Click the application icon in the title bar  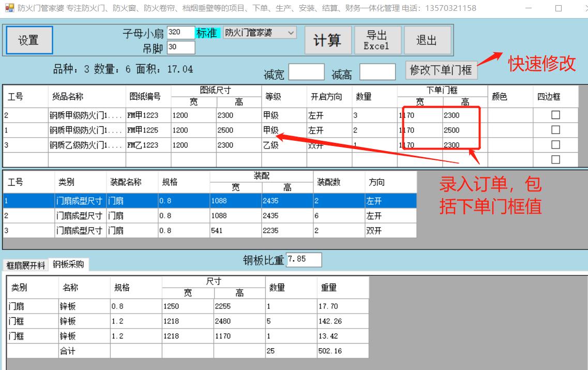pos(9,8)
